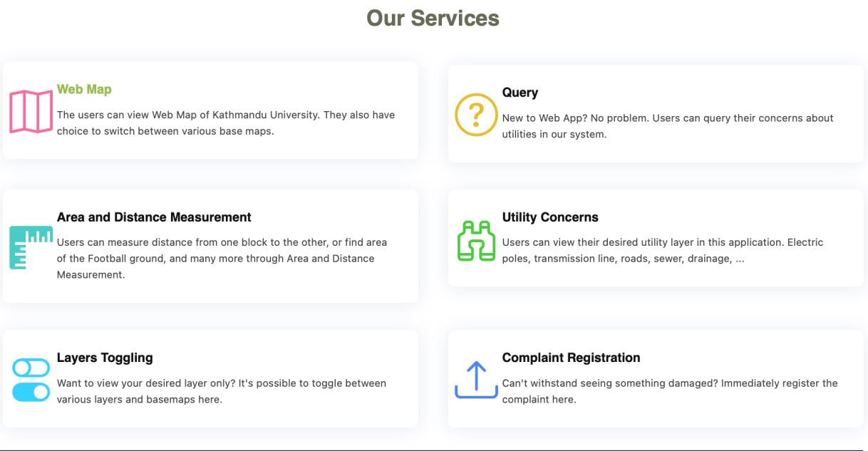This screenshot has height=451, width=868.
Task: Click the upper toggle switch icon
Action: [31, 368]
